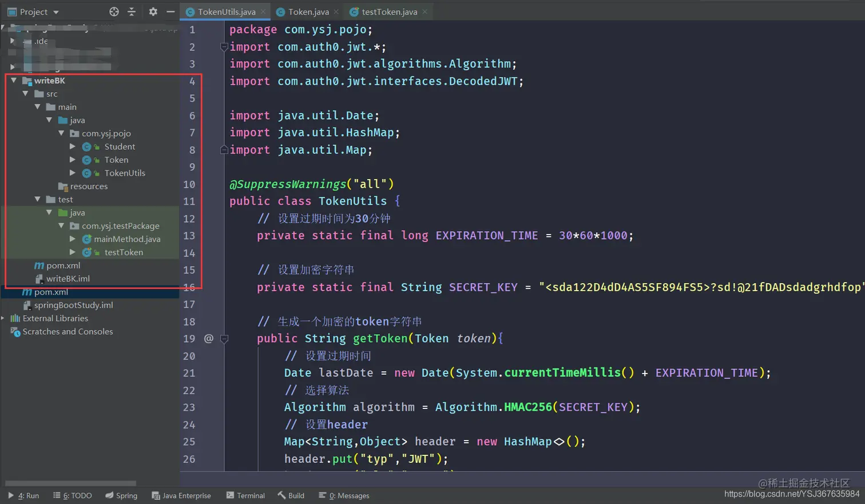Collapse the test folder arrow
Image resolution: width=865 pixels, height=504 pixels.
[x=37, y=199]
